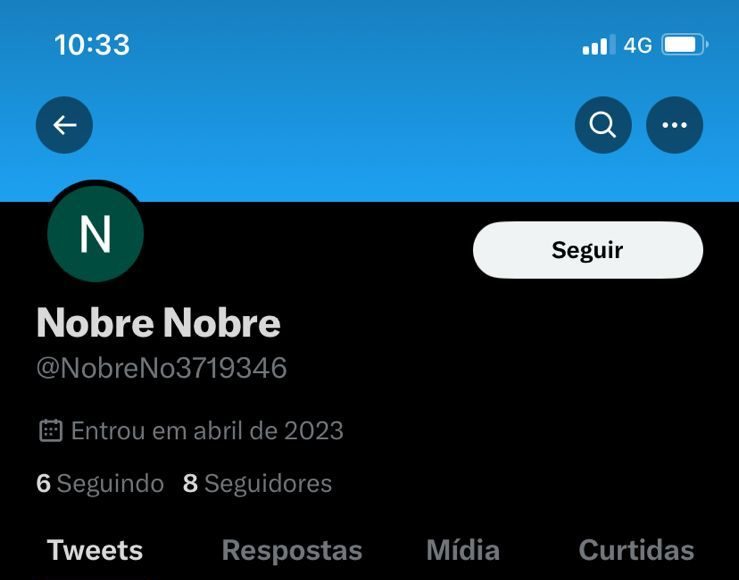Switch to the Tweets tab
739x580 pixels.
(x=95, y=550)
